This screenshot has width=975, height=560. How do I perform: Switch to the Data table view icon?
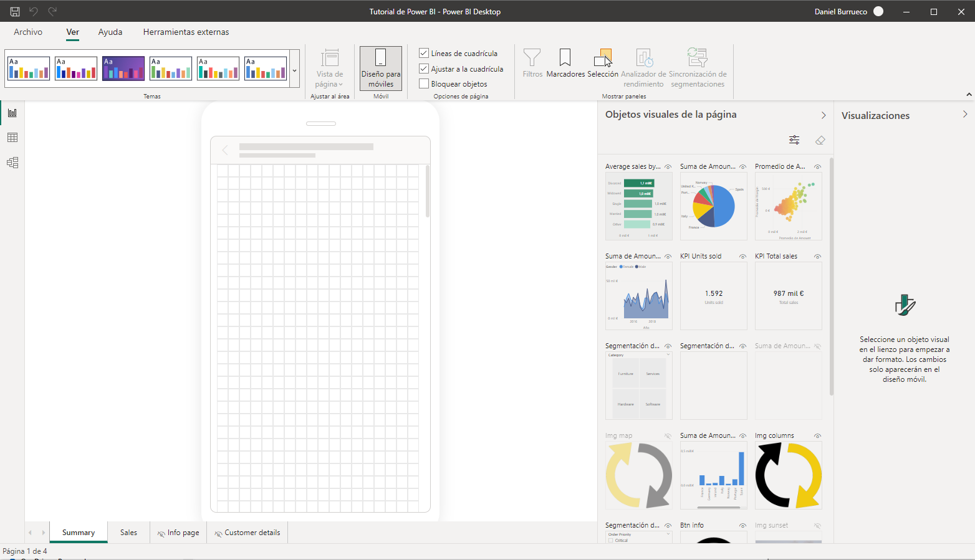[x=12, y=138]
